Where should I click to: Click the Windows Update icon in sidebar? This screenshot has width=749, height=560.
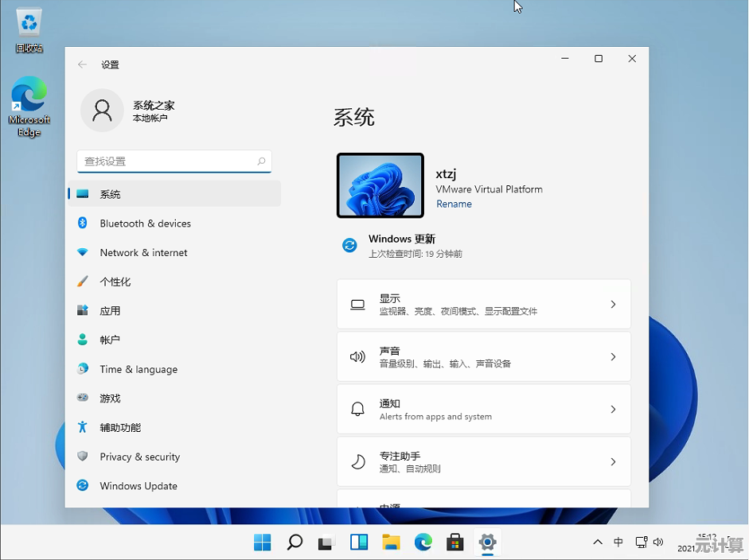(83, 486)
